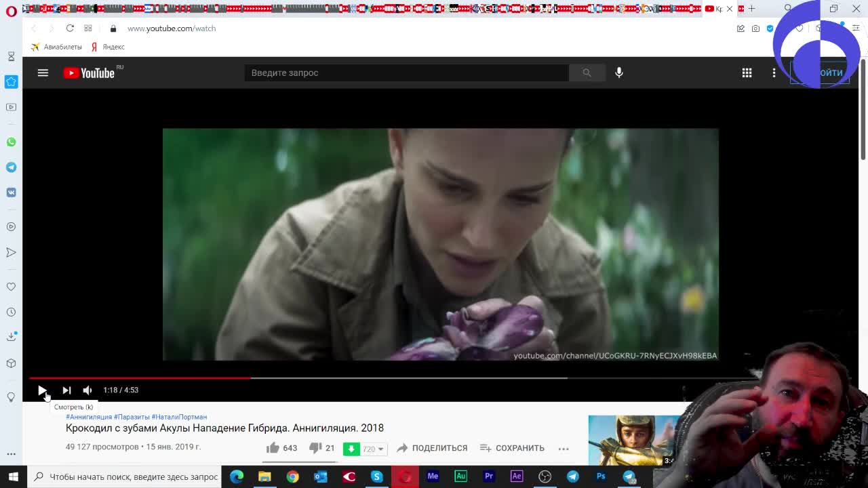Open the hourglass icon in sidebar
Viewport: 868px width, 488px height.
click(x=11, y=56)
